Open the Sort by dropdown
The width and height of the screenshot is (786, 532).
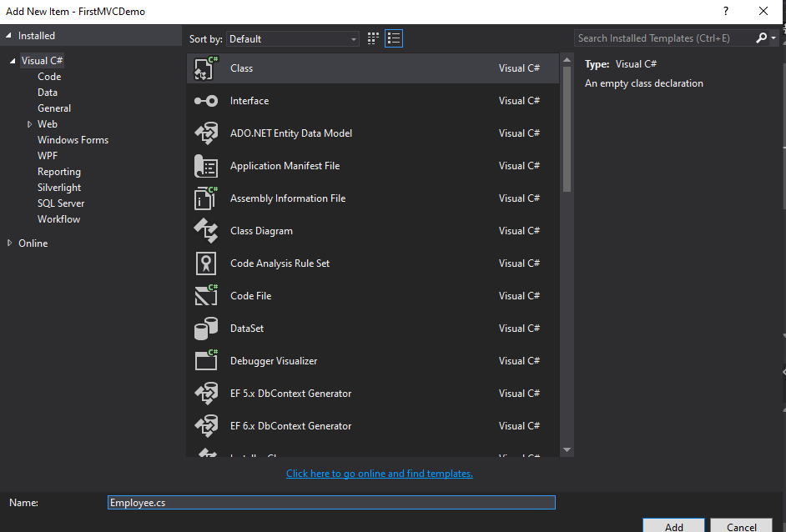293,39
